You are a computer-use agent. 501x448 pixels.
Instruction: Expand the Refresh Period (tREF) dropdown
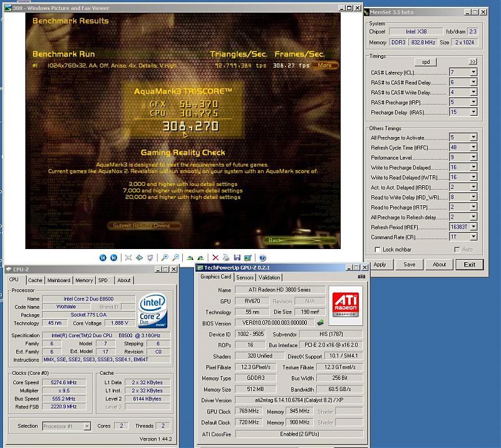point(473,228)
